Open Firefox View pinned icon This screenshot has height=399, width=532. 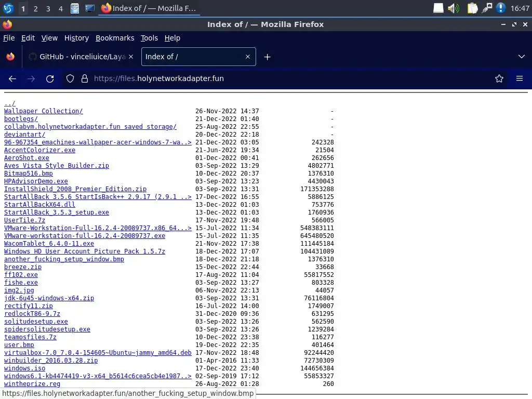click(10, 57)
